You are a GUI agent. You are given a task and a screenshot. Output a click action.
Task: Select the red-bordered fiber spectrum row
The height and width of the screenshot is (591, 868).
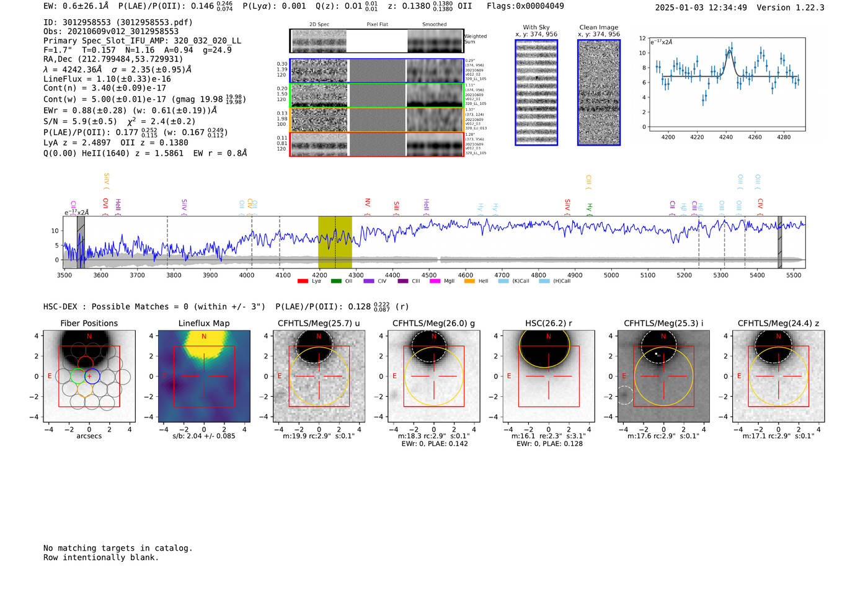377,144
